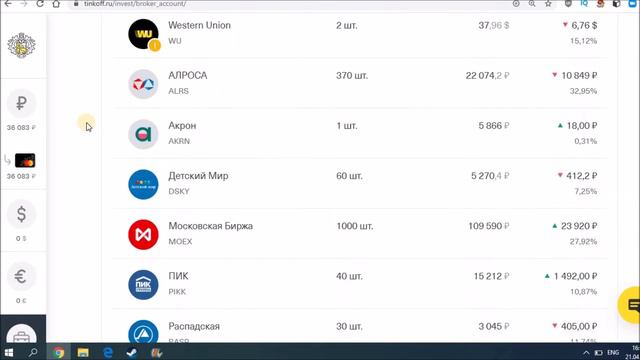The width and height of the screenshot is (640, 360).
Task: Open the АЛРОСА company logo
Action: click(143, 84)
